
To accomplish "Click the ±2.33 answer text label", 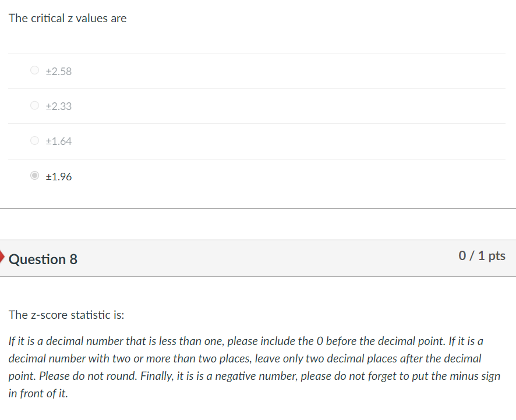I will click(x=58, y=106).
